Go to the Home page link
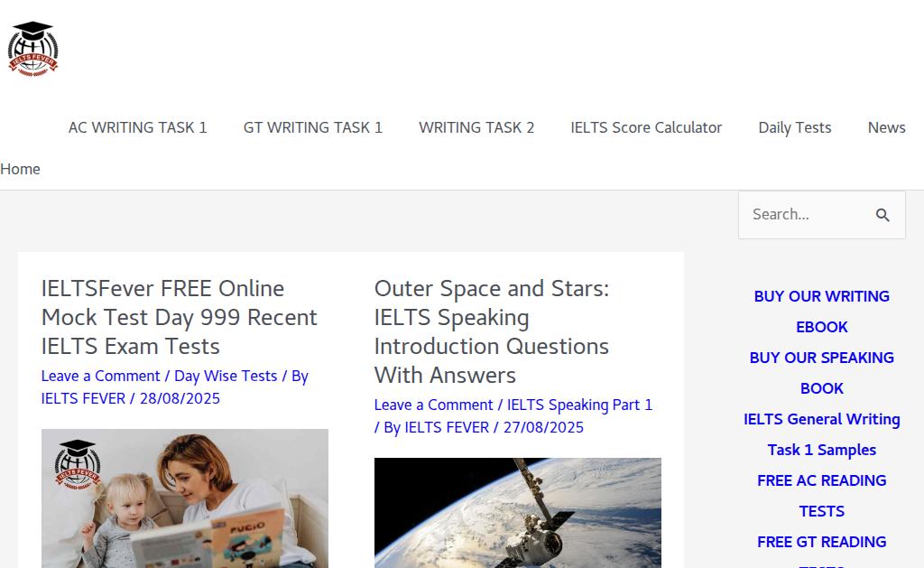 (x=20, y=169)
